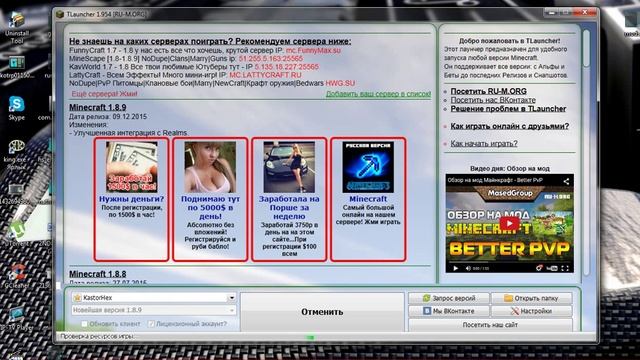Play the Better PVP video with the red YouTube button
The width and height of the screenshot is (640, 360).
click(509, 223)
